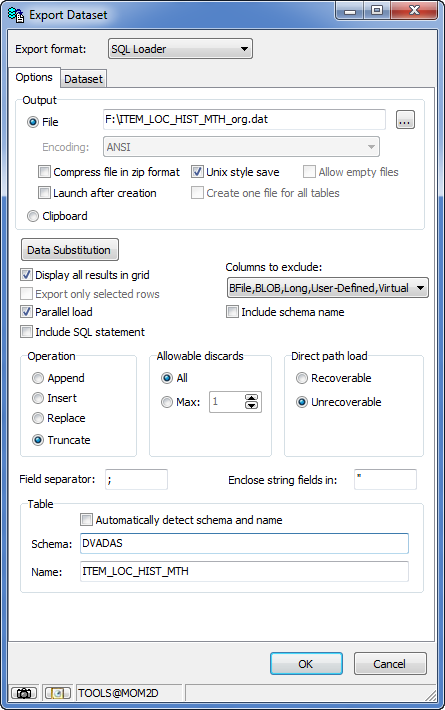Screen dimensions: 445x710
Task: Click the Field separator input box
Action: (x=136, y=480)
